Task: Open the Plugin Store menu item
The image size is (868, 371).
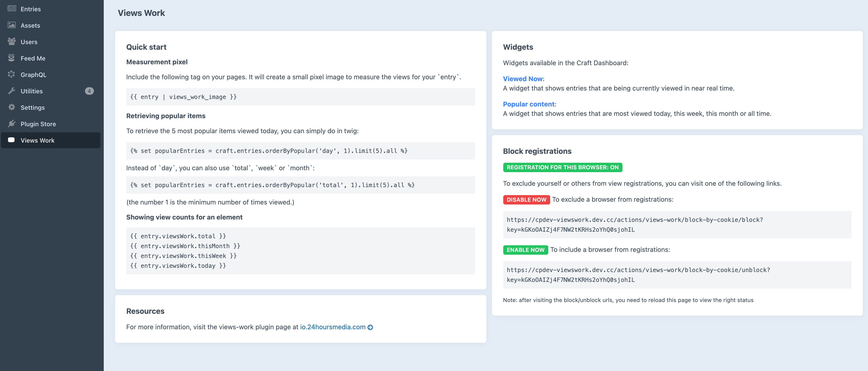Action: click(x=38, y=124)
